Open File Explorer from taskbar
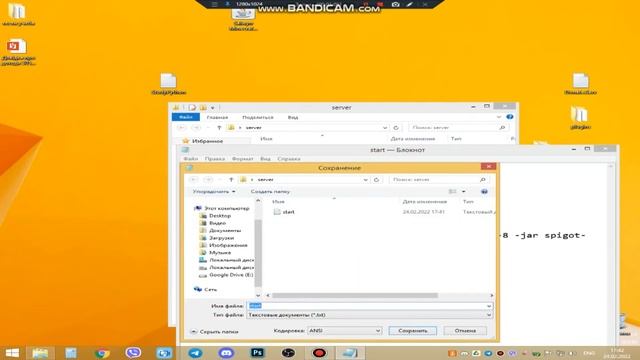Viewport: 640px width, 360px height. [x=40, y=353]
